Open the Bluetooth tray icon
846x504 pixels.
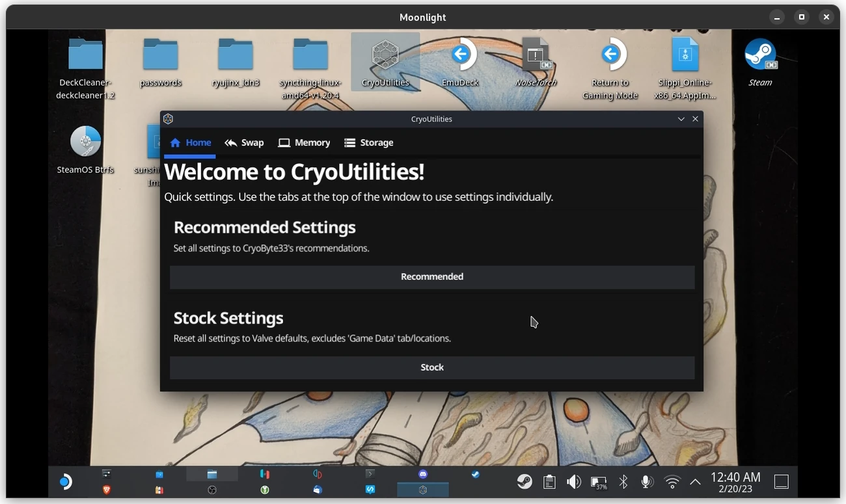[623, 482]
